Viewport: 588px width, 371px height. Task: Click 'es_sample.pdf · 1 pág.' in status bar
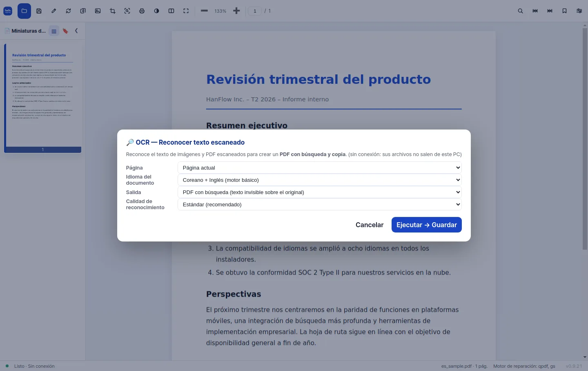tap(464, 366)
